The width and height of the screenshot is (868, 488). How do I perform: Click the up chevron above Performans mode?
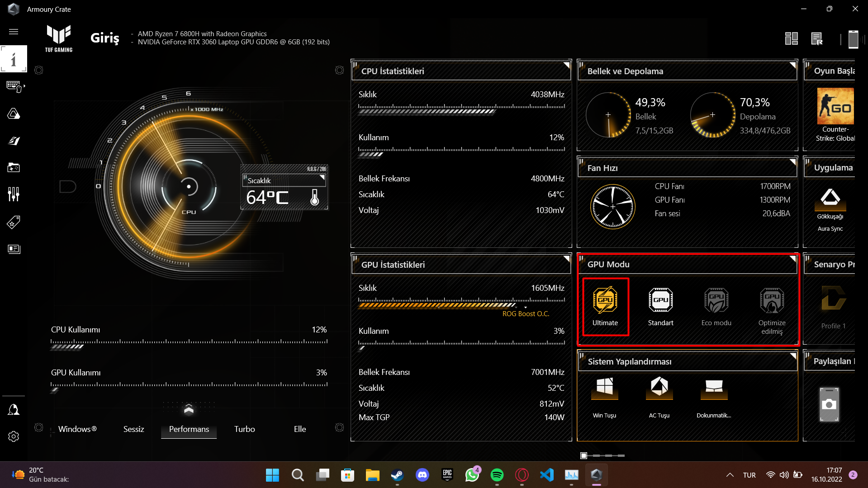point(189,409)
